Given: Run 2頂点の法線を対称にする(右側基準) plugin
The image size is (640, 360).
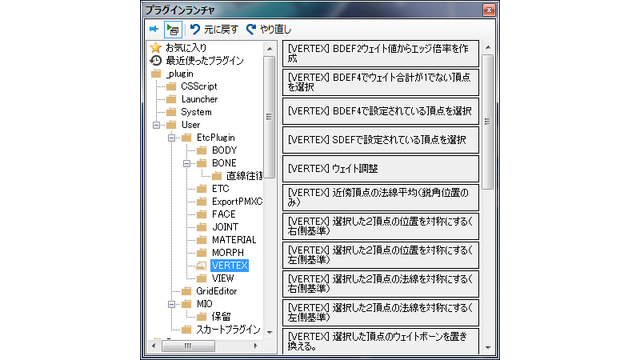Looking at the screenshot, I should 380,284.
